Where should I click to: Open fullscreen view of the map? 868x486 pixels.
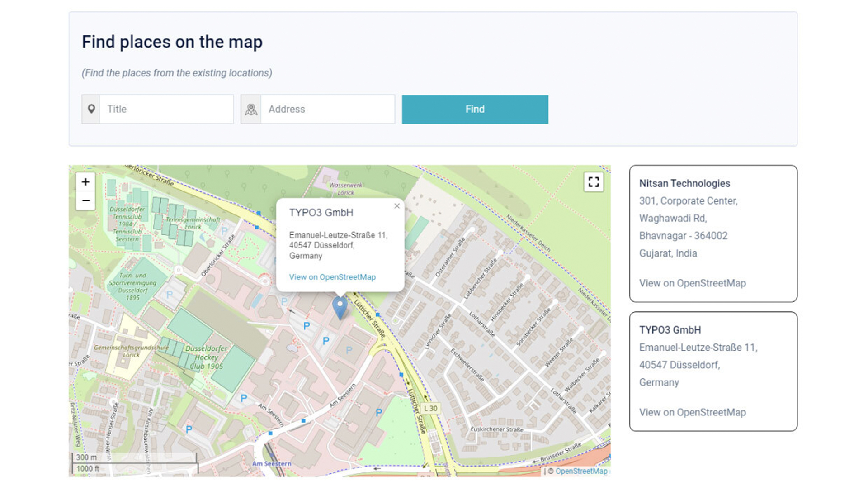click(x=594, y=181)
